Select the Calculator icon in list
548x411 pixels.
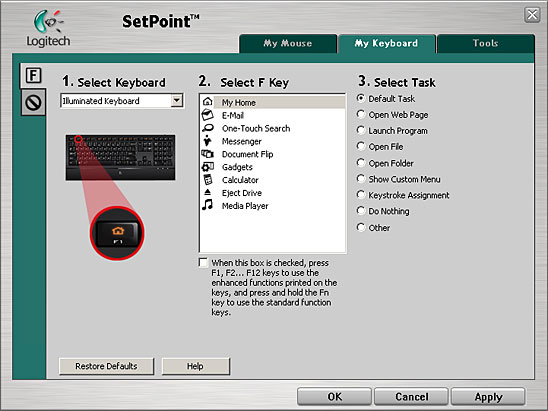pyautogui.click(x=208, y=180)
